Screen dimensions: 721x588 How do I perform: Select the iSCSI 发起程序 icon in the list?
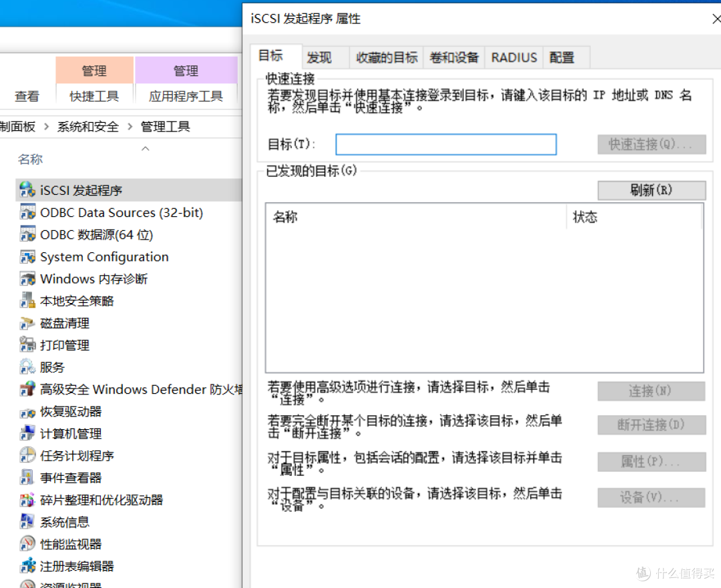(x=27, y=190)
